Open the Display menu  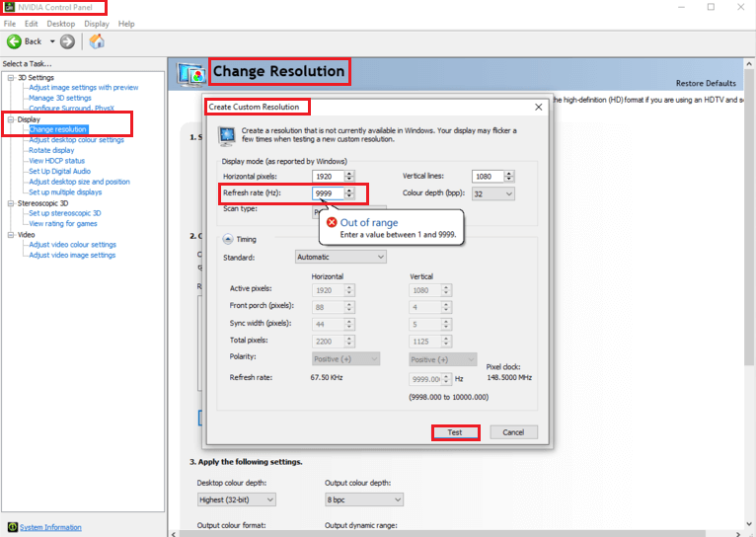tap(97, 24)
